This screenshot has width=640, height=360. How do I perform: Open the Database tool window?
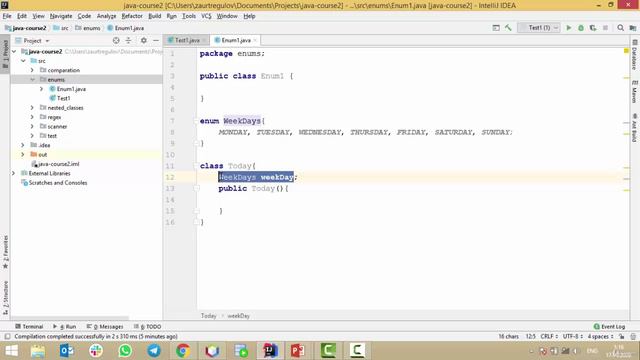coord(634,54)
